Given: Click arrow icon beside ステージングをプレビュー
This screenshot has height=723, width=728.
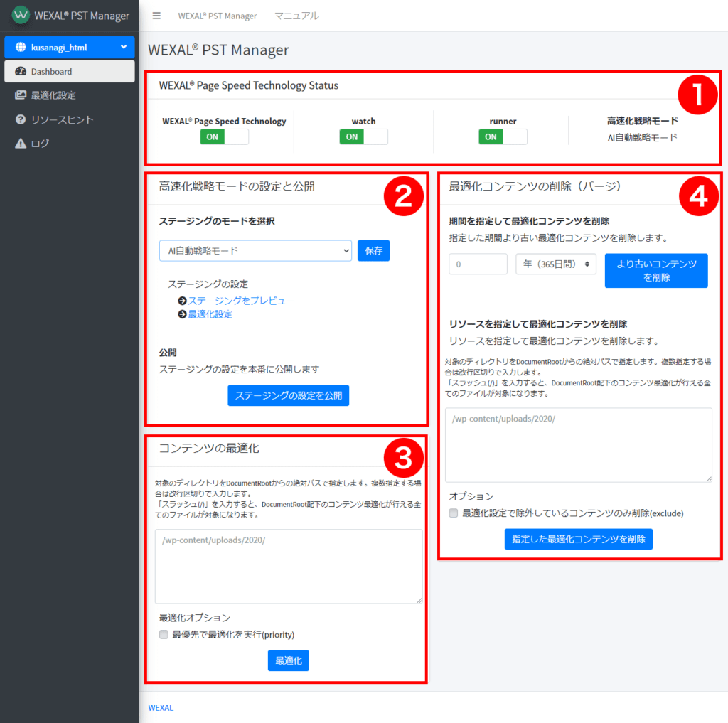Looking at the screenshot, I should click(183, 301).
